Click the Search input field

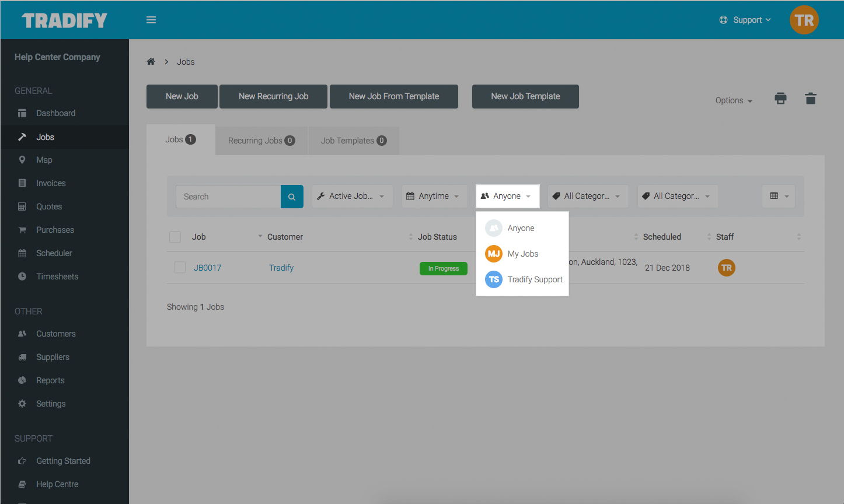tap(228, 197)
